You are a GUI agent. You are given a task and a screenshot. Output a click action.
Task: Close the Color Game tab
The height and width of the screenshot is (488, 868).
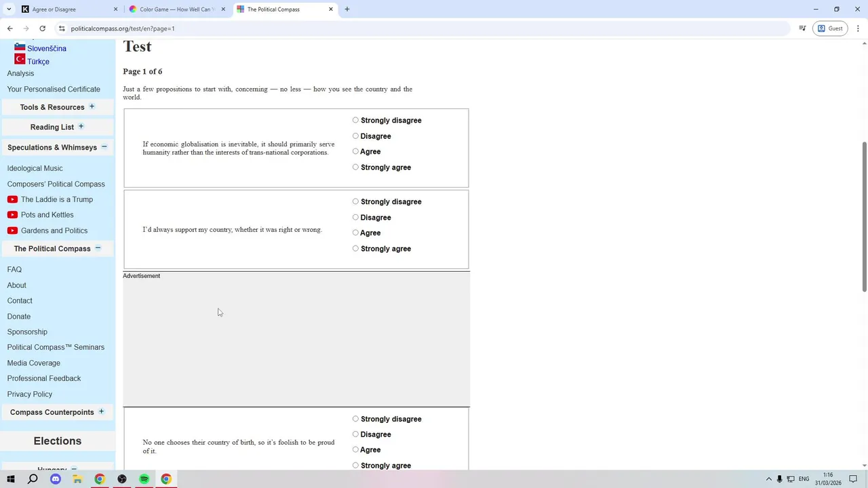(x=223, y=9)
